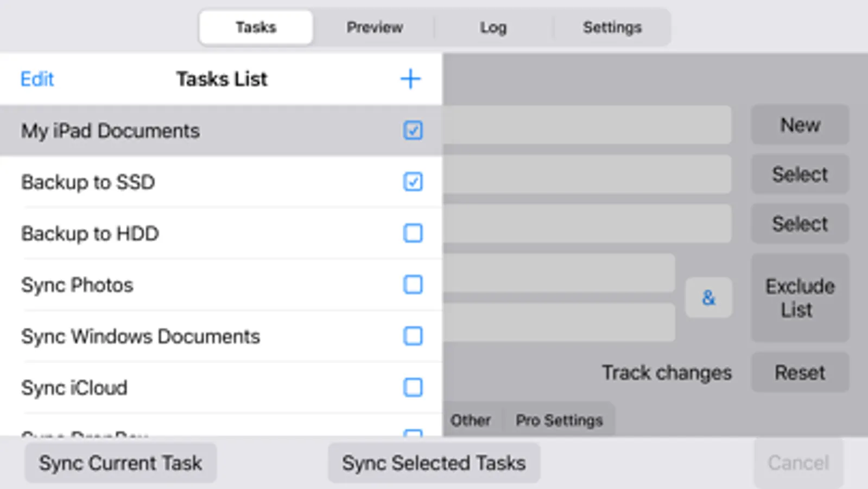The image size is (868, 489).
Task: Check the Sync iCloud checkbox
Action: point(413,387)
